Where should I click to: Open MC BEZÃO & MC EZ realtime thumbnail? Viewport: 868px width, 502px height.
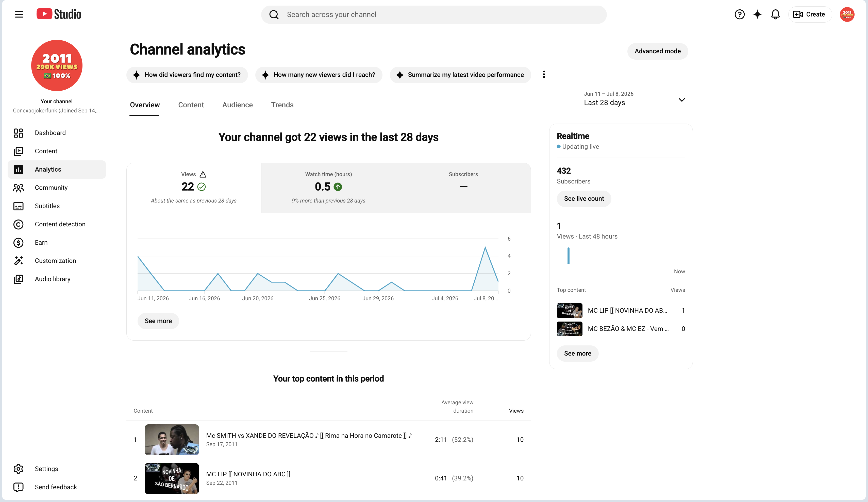(569, 329)
